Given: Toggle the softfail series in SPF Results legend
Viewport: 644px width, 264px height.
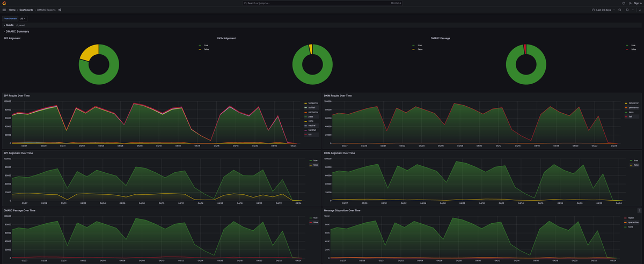Looking at the screenshot, I should pyautogui.click(x=311, y=107).
